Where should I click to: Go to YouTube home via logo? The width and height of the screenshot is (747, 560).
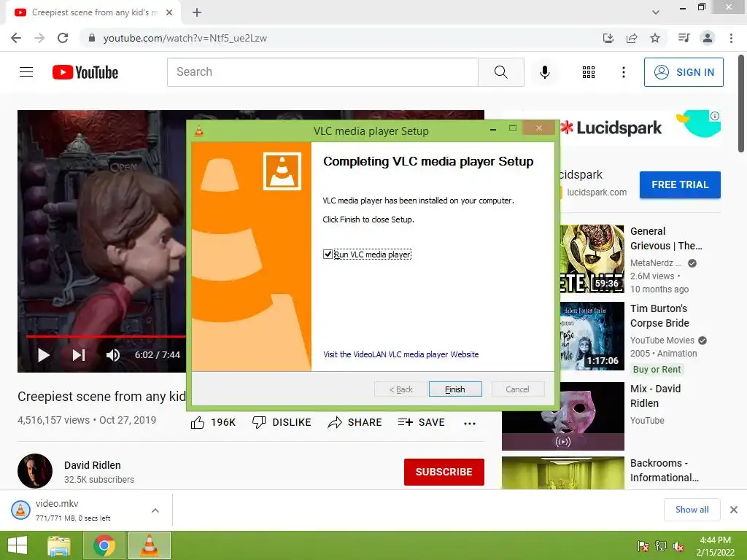85,72
